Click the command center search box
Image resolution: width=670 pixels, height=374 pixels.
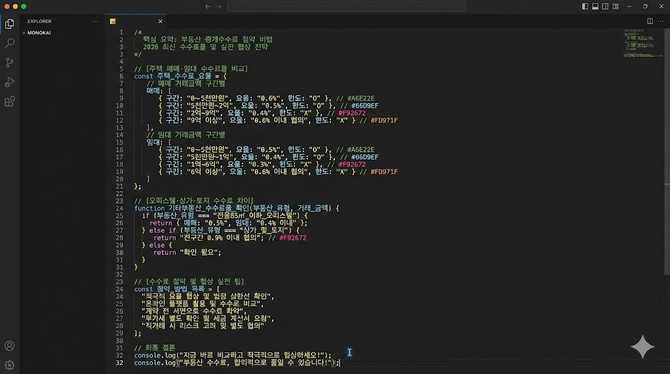(x=347, y=6)
